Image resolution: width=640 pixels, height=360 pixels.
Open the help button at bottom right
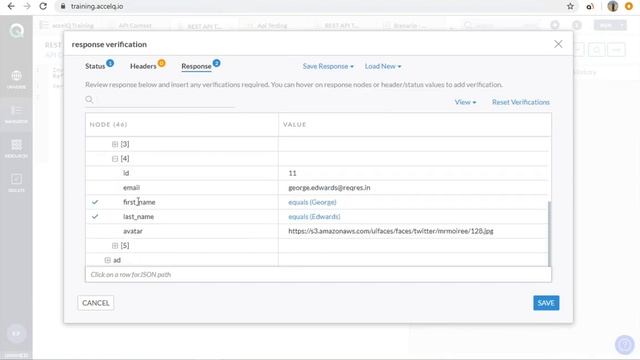tap(624, 344)
